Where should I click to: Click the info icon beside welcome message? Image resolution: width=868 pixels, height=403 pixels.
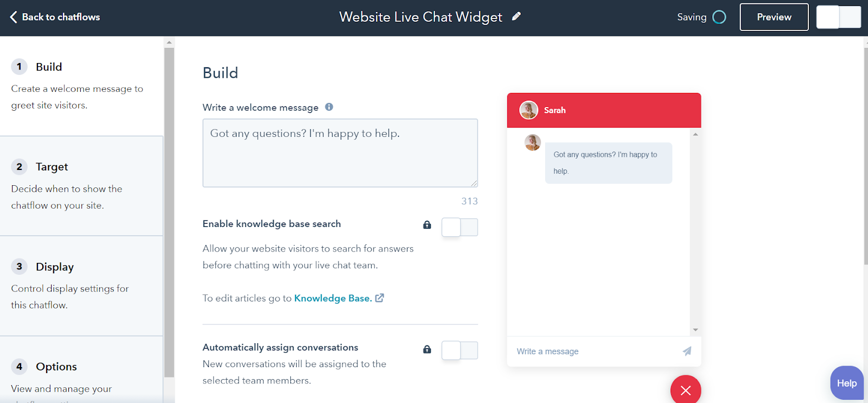coord(329,107)
